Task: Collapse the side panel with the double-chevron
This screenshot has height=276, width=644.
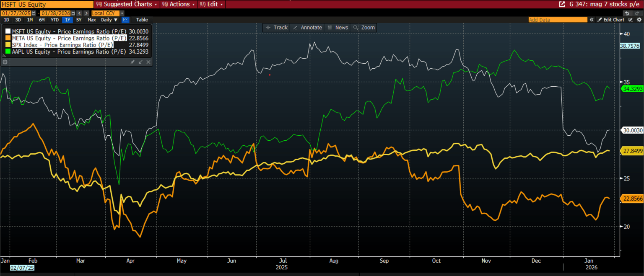Action: 592,19
